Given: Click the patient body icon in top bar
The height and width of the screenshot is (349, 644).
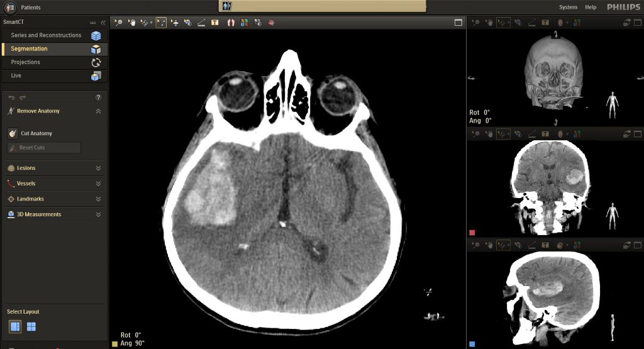Looking at the screenshot, I should (227, 6).
